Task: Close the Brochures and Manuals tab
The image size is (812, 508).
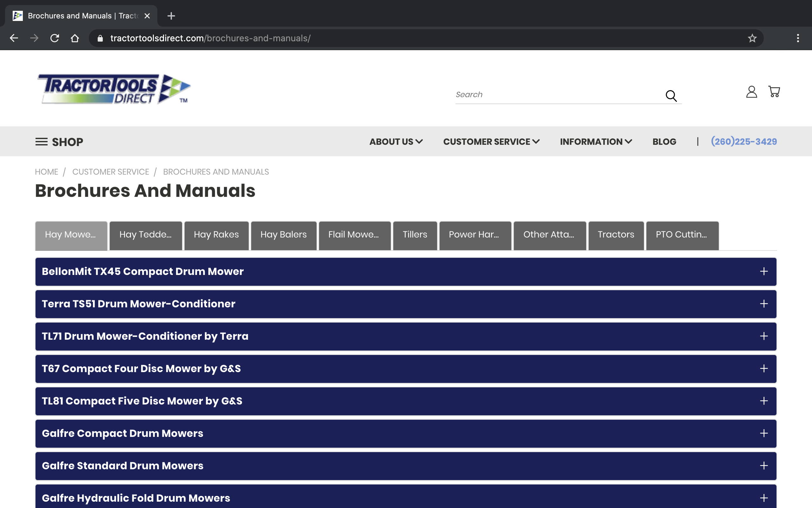Action: tap(147, 16)
